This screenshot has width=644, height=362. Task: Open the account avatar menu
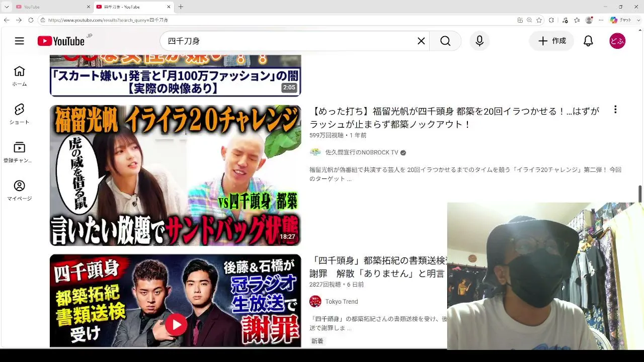[617, 41]
